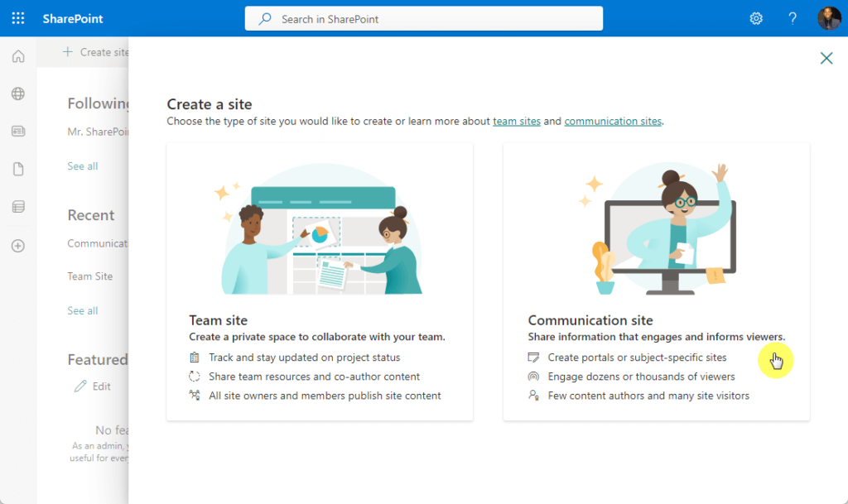Click 'All site owners and members publish site content'
This screenshot has height=504, width=848.
pos(325,396)
